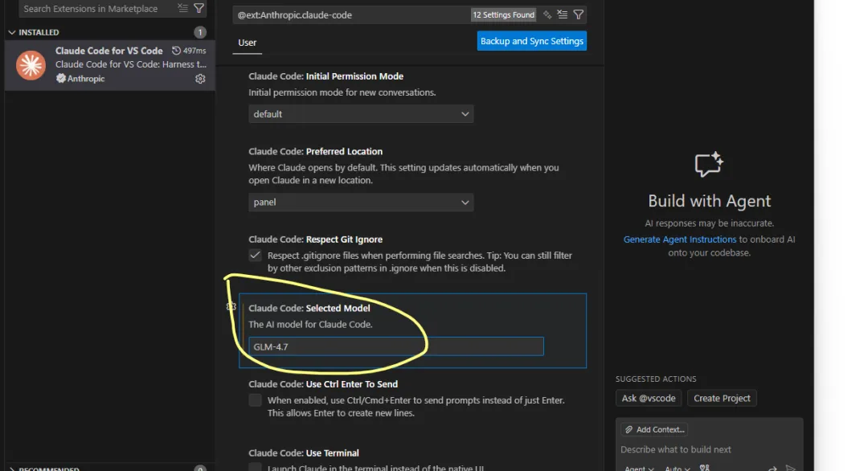
Task: Clear the extensions search results icon
Action: (x=182, y=8)
